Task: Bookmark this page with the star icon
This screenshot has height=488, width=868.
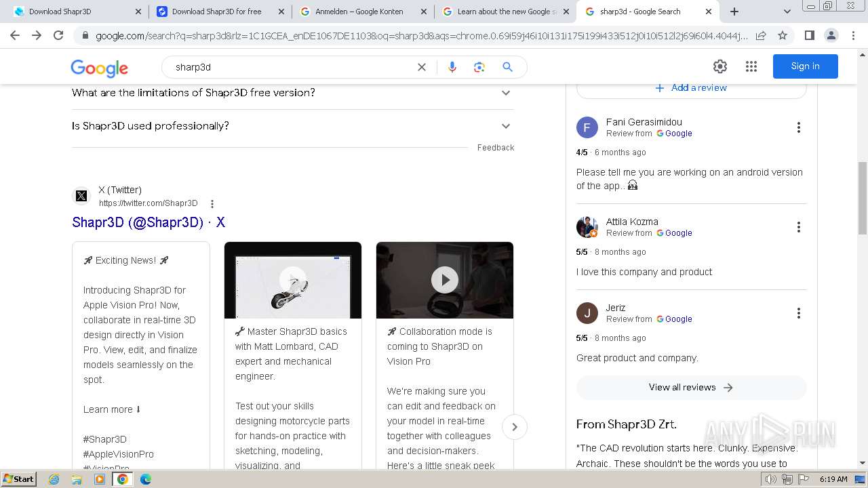Action: point(783,35)
